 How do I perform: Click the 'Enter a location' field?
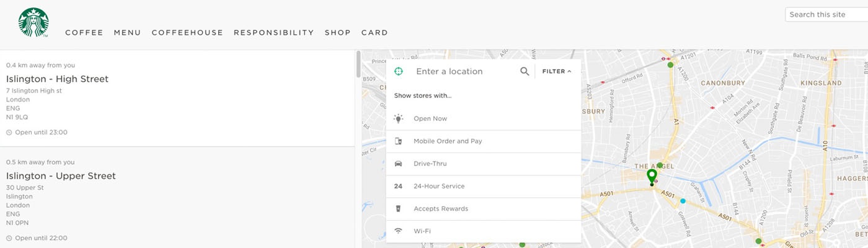(465, 71)
